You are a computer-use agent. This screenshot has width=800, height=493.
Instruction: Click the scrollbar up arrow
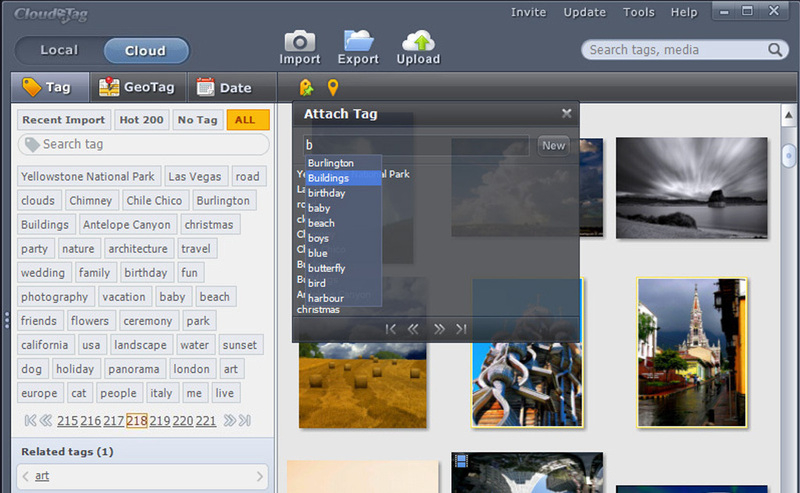click(789, 116)
